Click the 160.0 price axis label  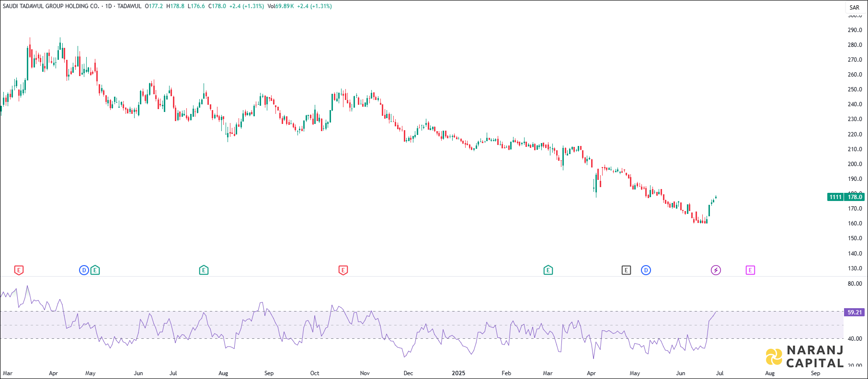(855, 223)
